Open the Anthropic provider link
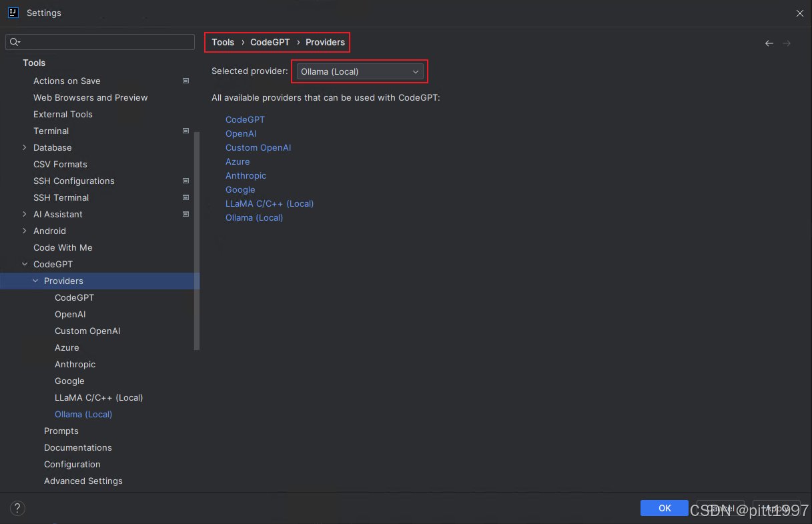Viewport: 812px width, 524px height. [246, 175]
